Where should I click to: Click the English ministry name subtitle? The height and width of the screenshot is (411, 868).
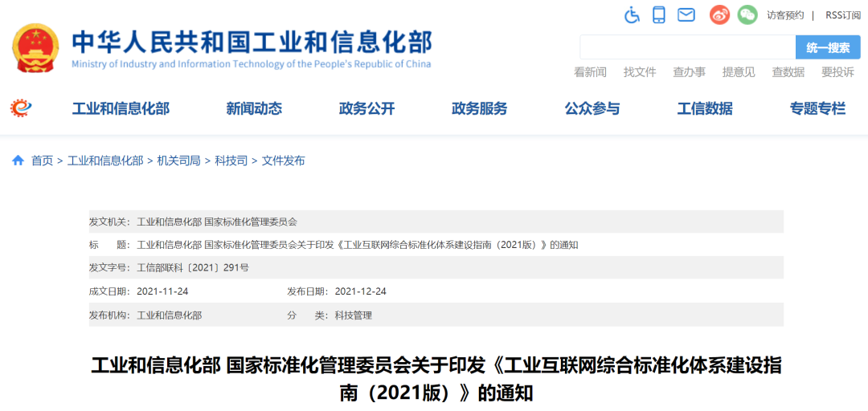[252, 63]
